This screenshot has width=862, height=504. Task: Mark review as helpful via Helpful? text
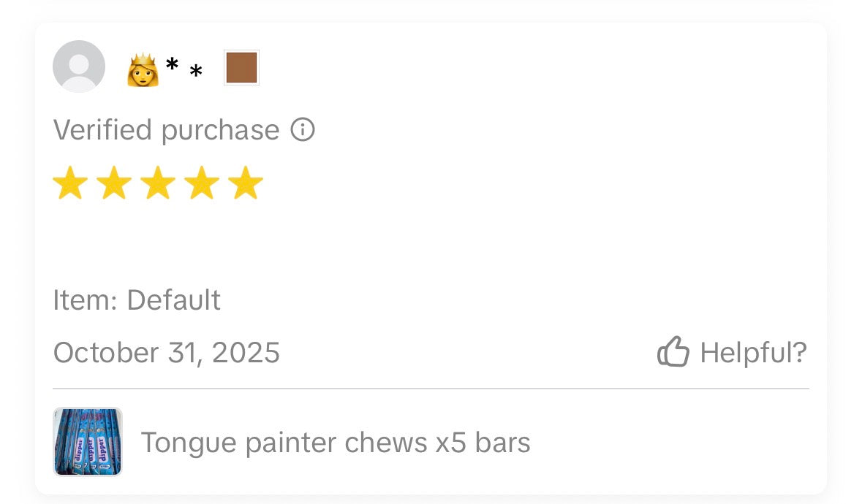pyautogui.click(x=753, y=352)
